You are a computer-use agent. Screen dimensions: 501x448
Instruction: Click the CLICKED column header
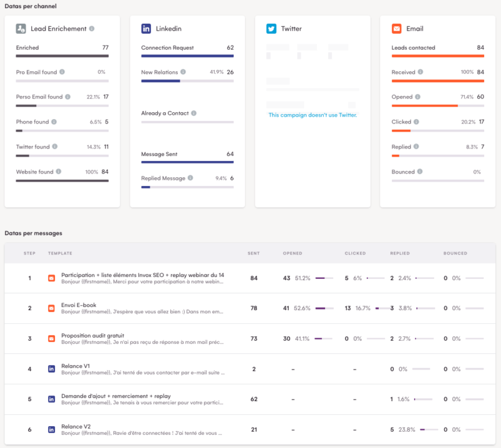coord(355,253)
